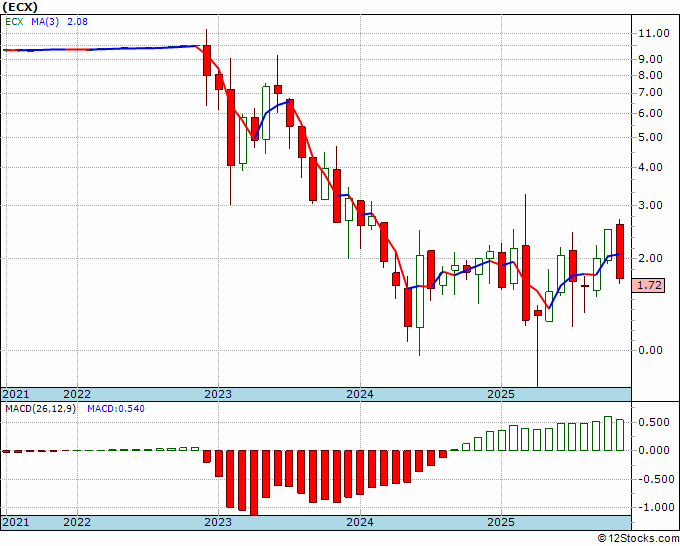The image size is (680, 546).
Task: Click 2024 on MACD panel timeline
Action: (360, 522)
